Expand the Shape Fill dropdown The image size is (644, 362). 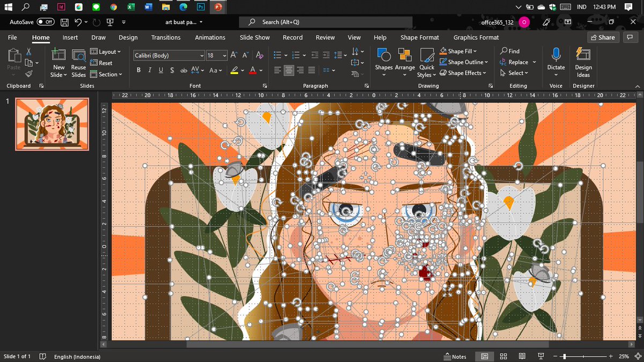475,51
